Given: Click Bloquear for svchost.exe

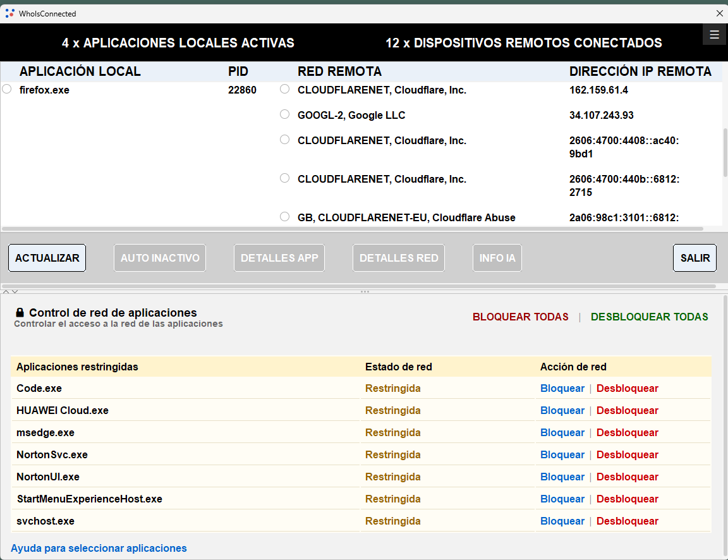Looking at the screenshot, I should click(x=562, y=521).
